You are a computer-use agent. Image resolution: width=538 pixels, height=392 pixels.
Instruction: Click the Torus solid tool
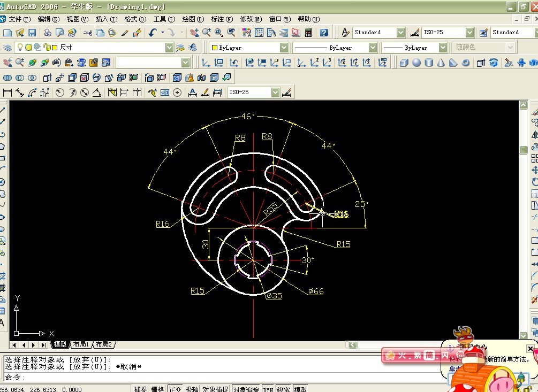[466, 63]
